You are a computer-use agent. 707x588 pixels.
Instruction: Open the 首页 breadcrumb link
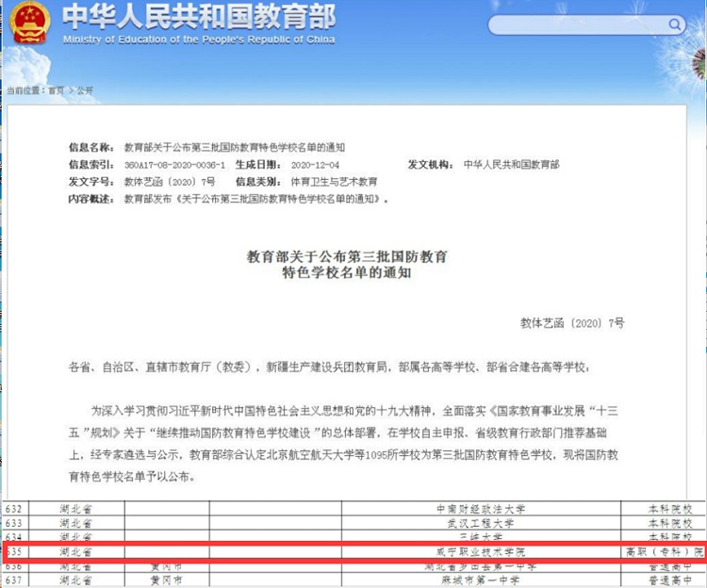click(57, 90)
